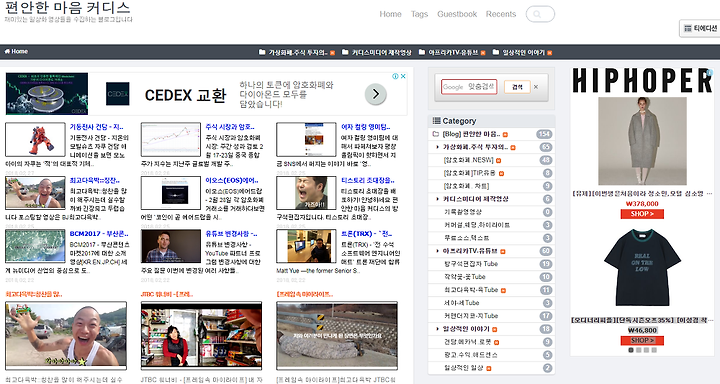This screenshot has height=384, width=720.
Task: Click the Busan map post thumbnail
Action: (x=35, y=247)
